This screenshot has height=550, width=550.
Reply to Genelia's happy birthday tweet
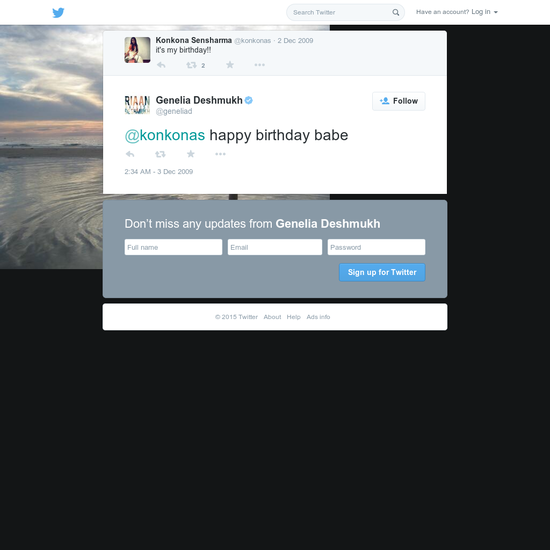pos(130,154)
